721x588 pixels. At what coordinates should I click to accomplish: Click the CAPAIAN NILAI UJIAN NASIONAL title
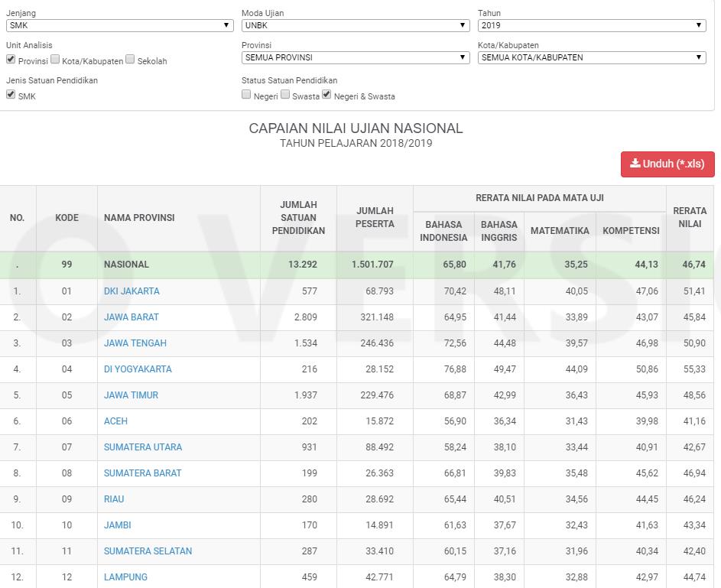pos(356,128)
